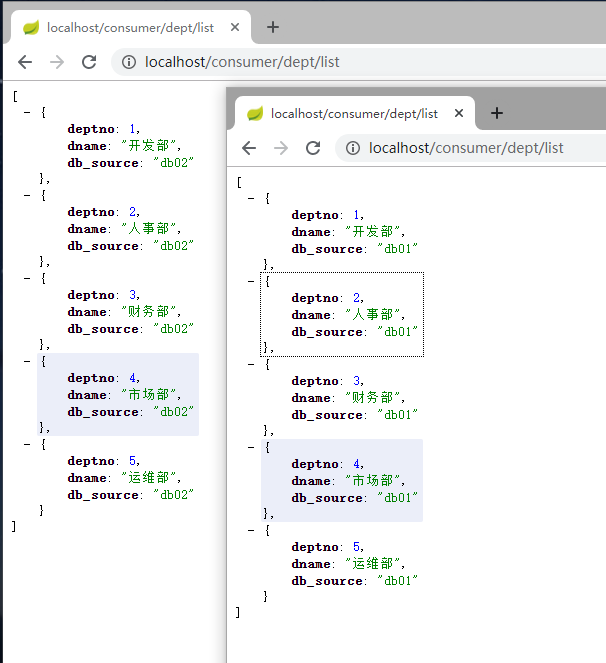Screen dimensions: 606x663
Task: Click site info icon in right address bar
Action: 352,148
